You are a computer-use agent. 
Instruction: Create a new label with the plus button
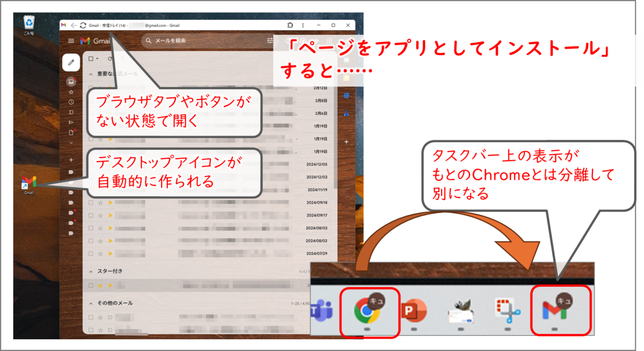click(71, 159)
